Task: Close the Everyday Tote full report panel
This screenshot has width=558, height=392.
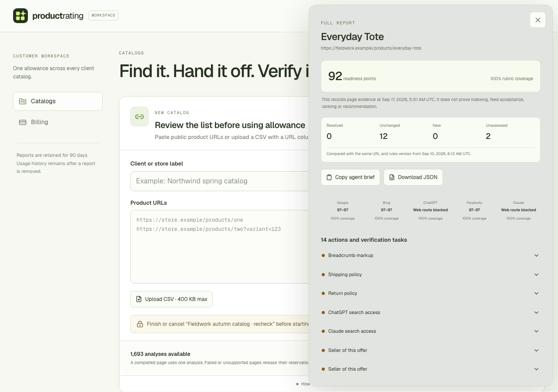Action: 538,20
